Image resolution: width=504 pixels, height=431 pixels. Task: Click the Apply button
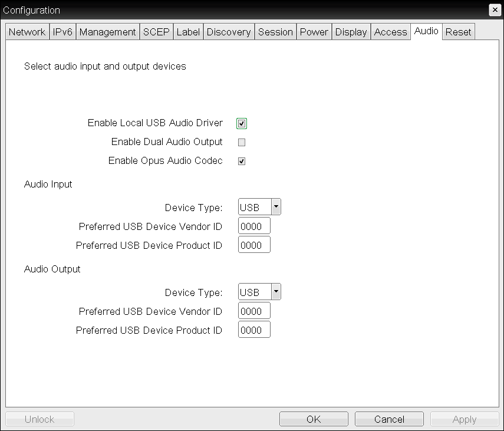click(x=465, y=419)
